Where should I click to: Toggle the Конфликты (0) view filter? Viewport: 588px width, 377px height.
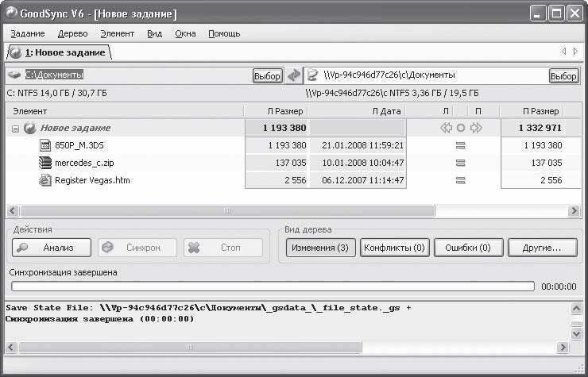(x=394, y=248)
